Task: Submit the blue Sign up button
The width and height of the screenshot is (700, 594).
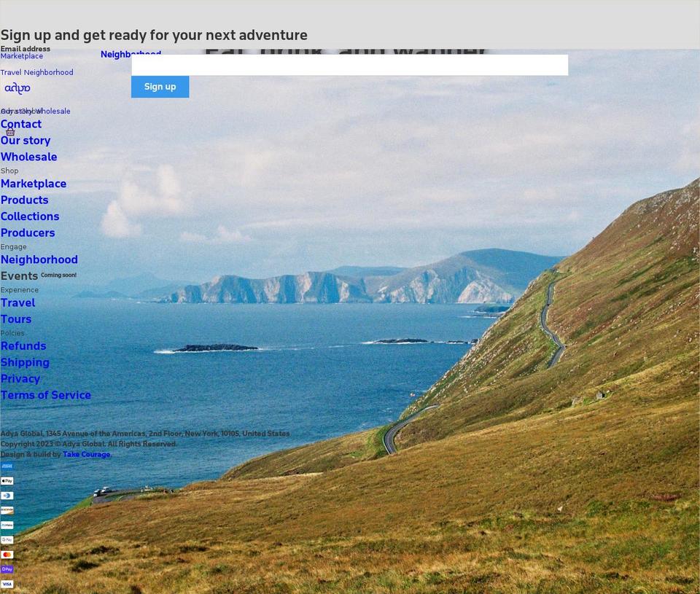Action: coord(160,87)
